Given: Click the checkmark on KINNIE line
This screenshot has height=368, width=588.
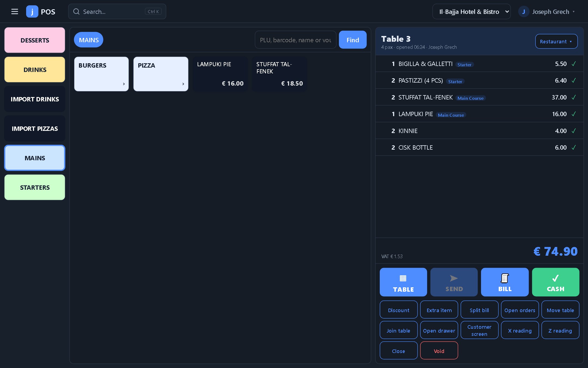Looking at the screenshot, I should 574,131.
